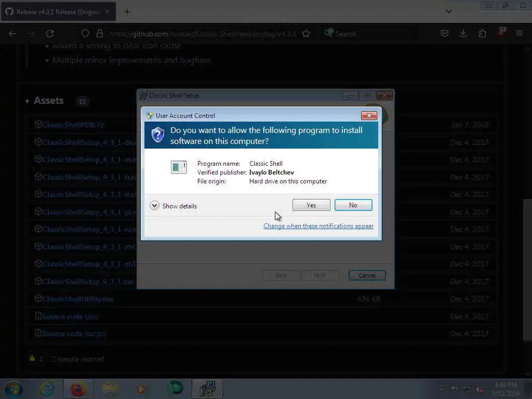Click Cancel in Classic Shell Setup window

click(x=367, y=275)
